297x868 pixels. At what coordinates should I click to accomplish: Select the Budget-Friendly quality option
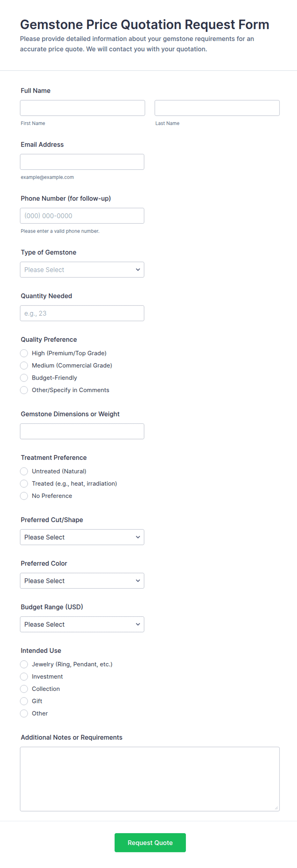[x=24, y=378]
